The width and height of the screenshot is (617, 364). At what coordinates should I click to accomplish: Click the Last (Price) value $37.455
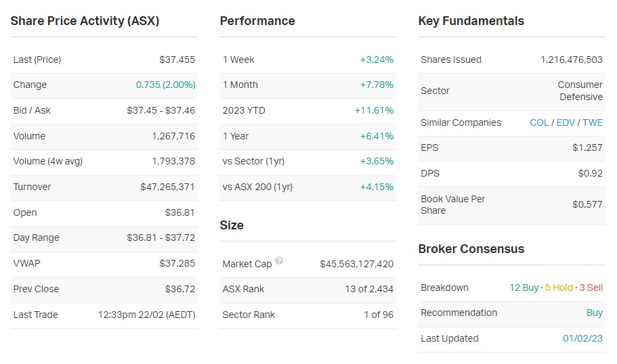177,60
